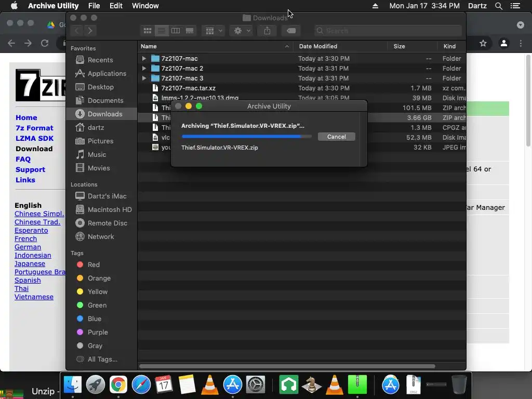Image resolution: width=532 pixels, height=399 pixels.
Task: Switch Finder to icon view
Action: pos(147,31)
